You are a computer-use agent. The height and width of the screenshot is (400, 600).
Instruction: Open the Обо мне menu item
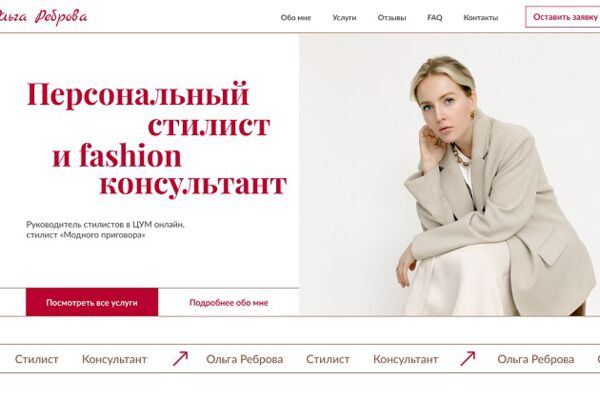point(296,18)
